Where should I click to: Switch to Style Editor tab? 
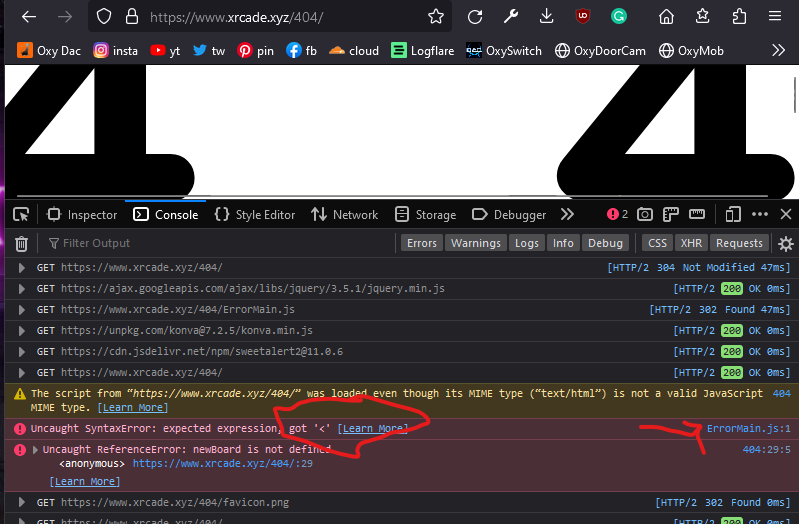[x=255, y=215]
